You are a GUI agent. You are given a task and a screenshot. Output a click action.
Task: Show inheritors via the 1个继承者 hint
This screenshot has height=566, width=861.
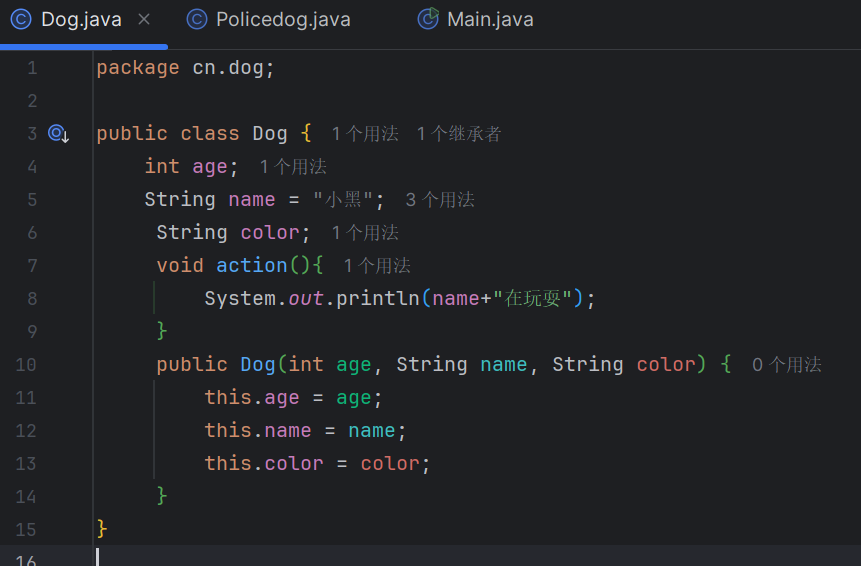click(459, 134)
